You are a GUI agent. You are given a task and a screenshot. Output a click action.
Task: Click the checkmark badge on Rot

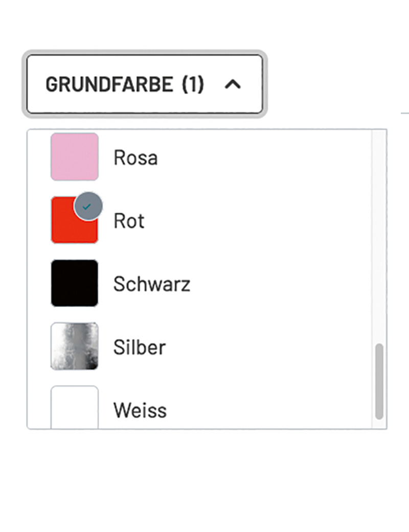(88, 206)
